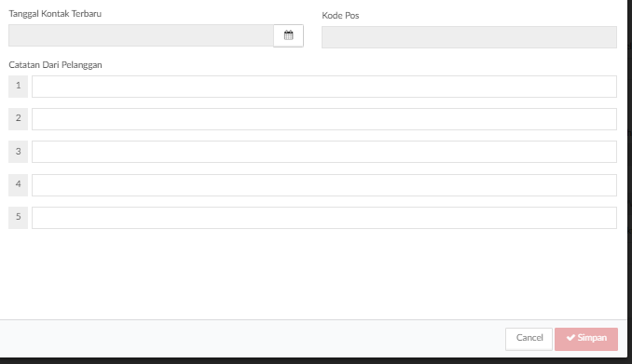Save the form with the Simpan button

click(x=586, y=339)
